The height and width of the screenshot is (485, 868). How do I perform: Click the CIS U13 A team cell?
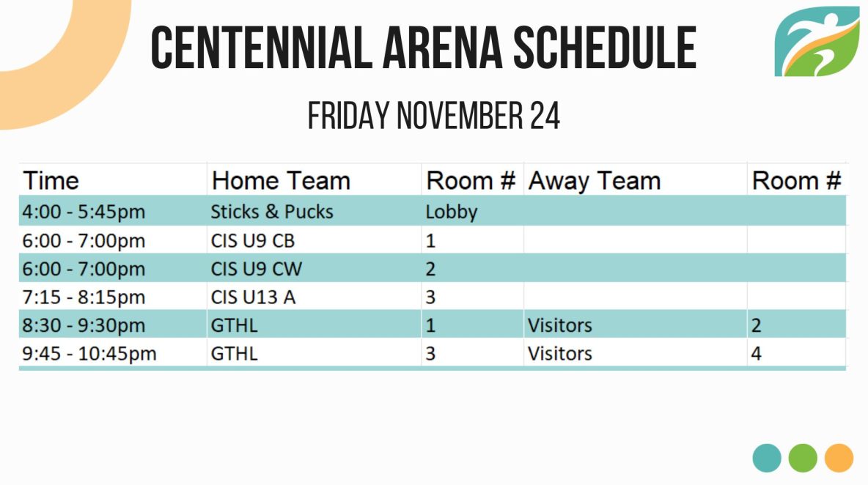[314, 297]
